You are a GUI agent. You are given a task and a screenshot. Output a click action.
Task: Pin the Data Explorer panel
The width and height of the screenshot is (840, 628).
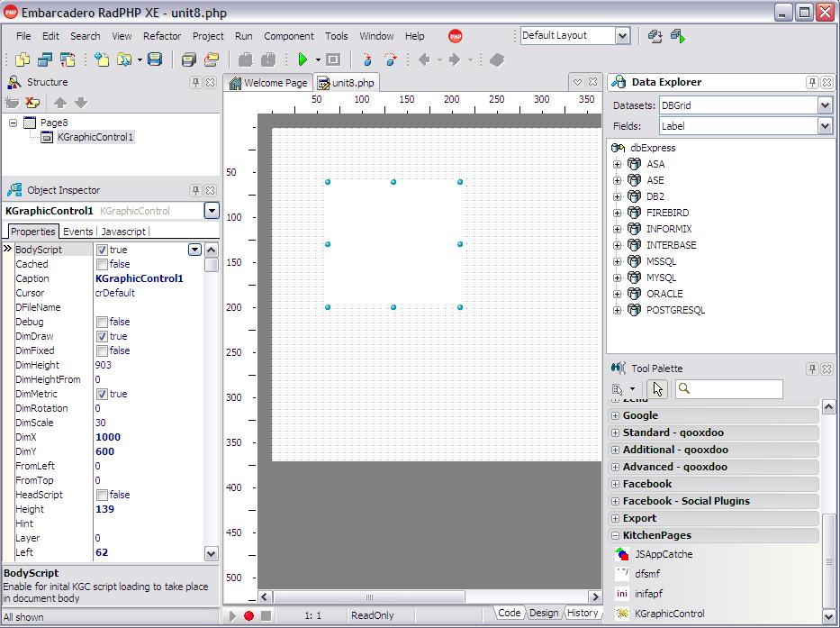pyautogui.click(x=812, y=83)
